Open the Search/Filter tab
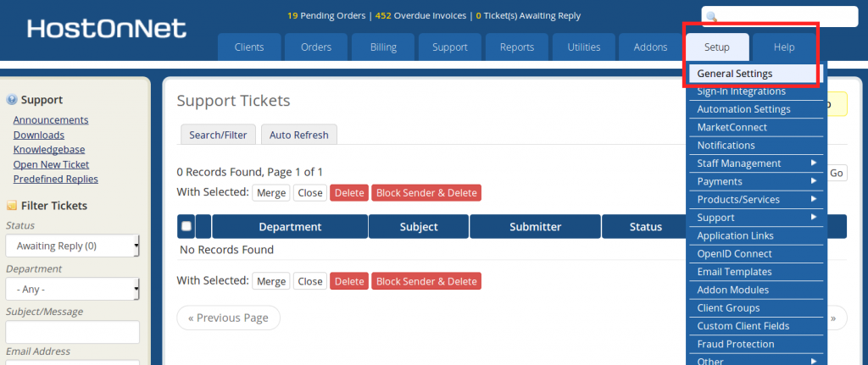Viewport: 868px width, 365px height. tap(218, 135)
